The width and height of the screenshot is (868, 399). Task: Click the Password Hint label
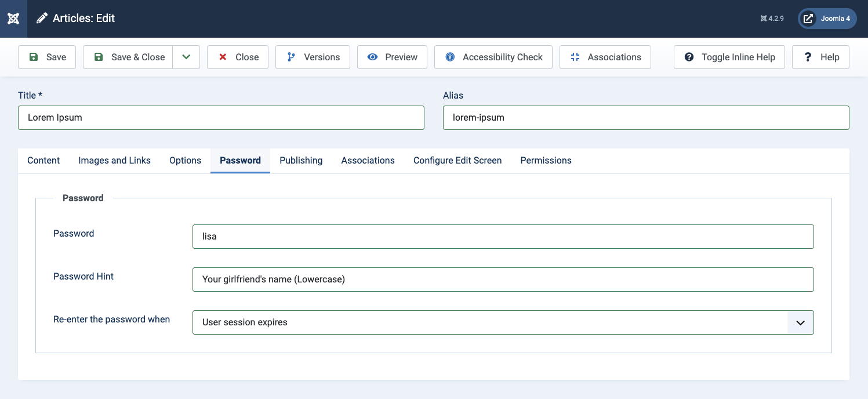pyautogui.click(x=83, y=277)
